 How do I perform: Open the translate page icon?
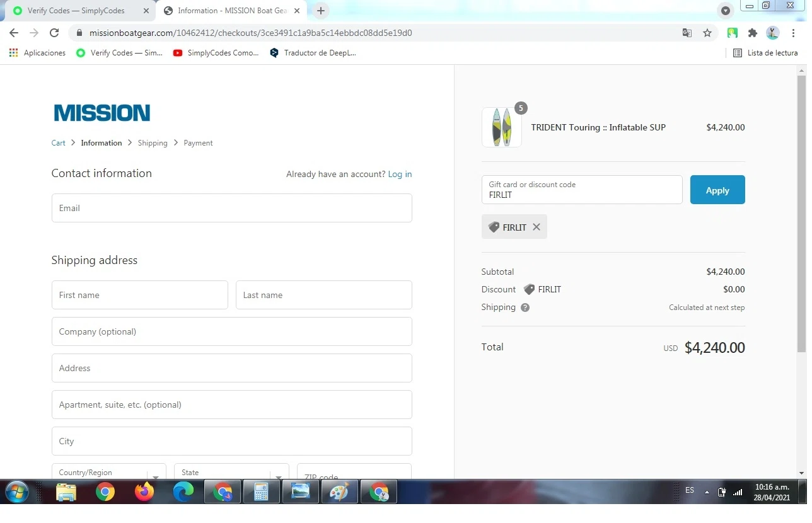(687, 33)
